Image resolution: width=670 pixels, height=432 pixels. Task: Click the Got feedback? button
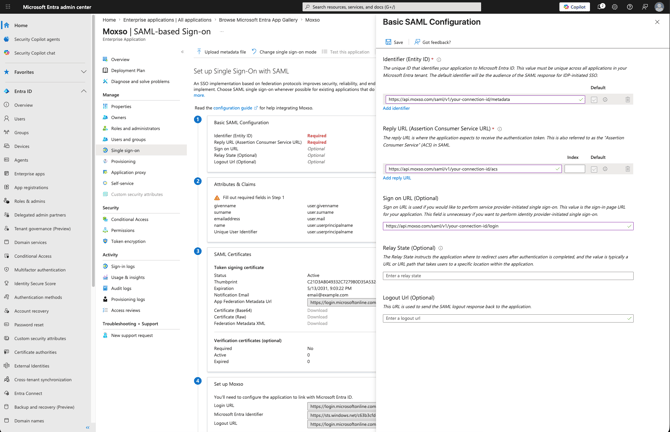click(432, 42)
